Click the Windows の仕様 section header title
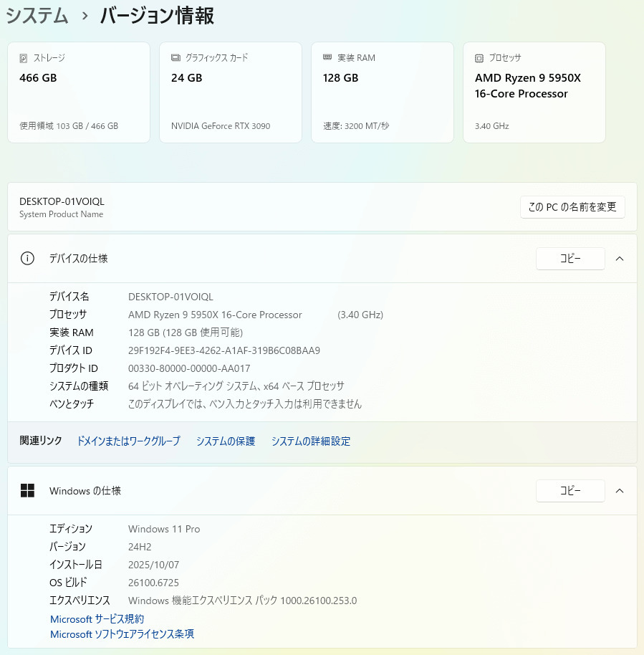The image size is (644, 655). 85,491
